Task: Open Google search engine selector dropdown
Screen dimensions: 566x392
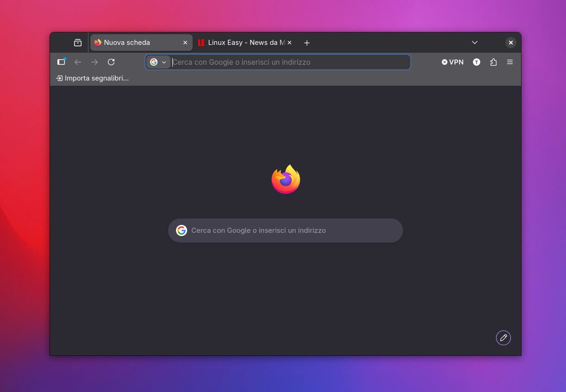Action: click(158, 62)
